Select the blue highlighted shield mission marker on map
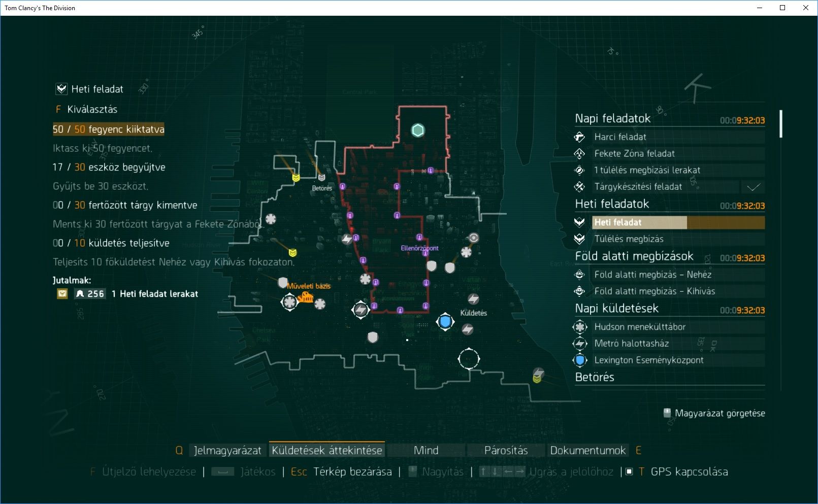This screenshot has width=818, height=504. [x=445, y=322]
